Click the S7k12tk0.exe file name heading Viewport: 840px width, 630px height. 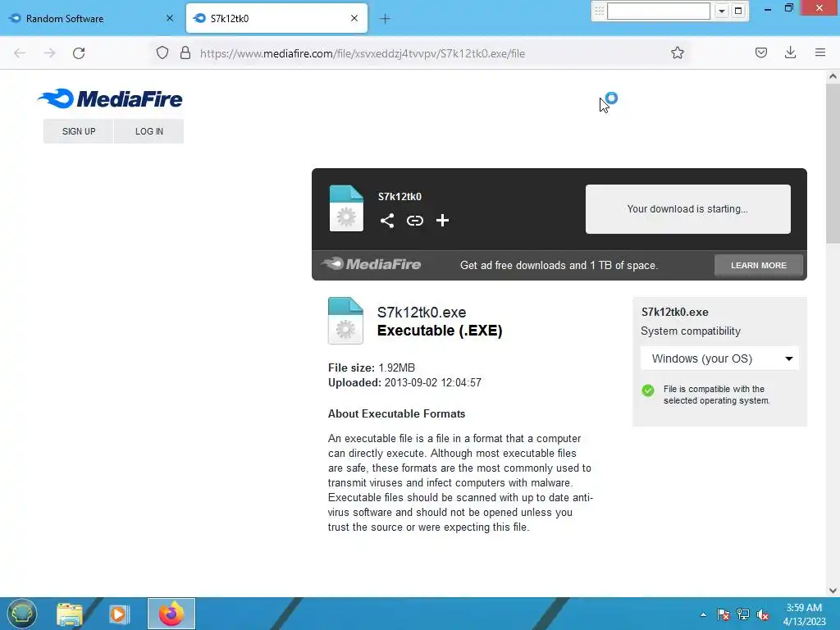tap(422, 313)
